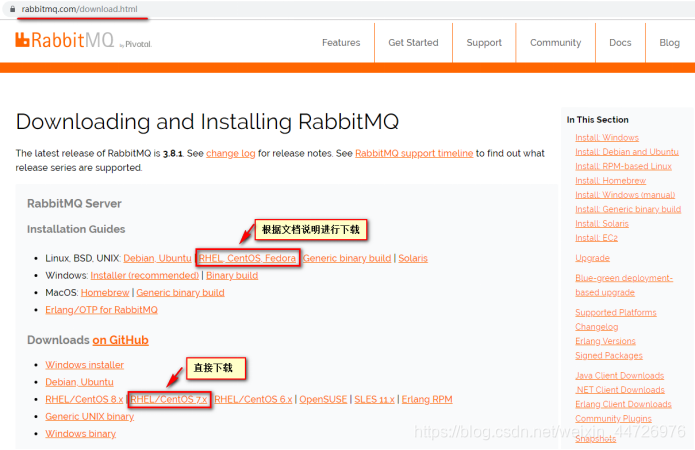Screen dimensions: 695x450
Task: Open RHEL, CentOS, Fedora installation guide
Action: click(247, 258)
